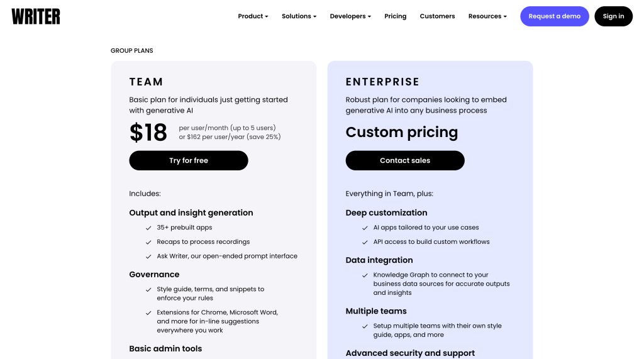644x359 pixels.
Task: Click checkmark beside 35+ prebuilt apps
Action: 148,228
